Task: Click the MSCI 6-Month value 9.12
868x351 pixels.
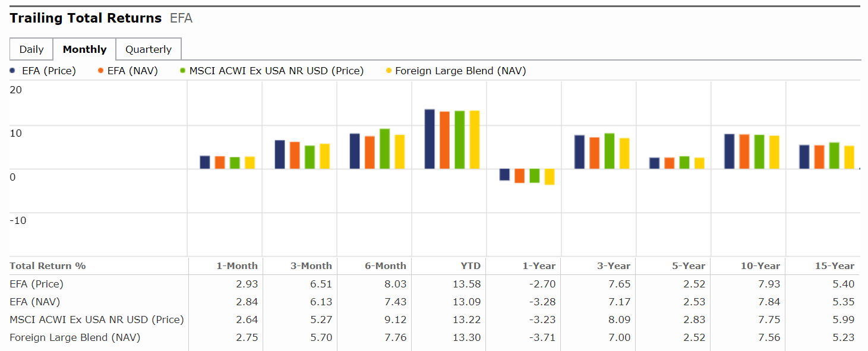Action: (396, 320)
